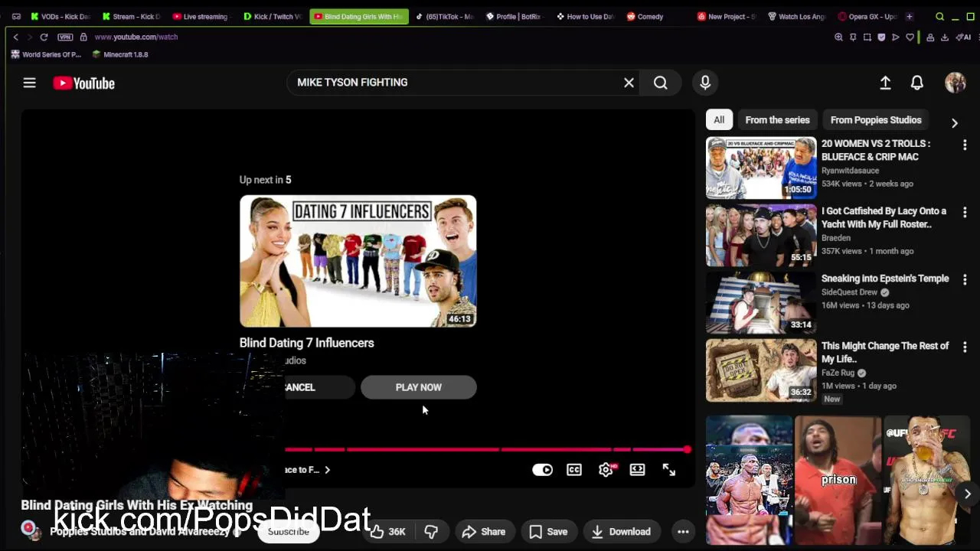Open World Series Of P... bookmark
The width and height of the screenshot is (980, 551).
click(46, 54)
